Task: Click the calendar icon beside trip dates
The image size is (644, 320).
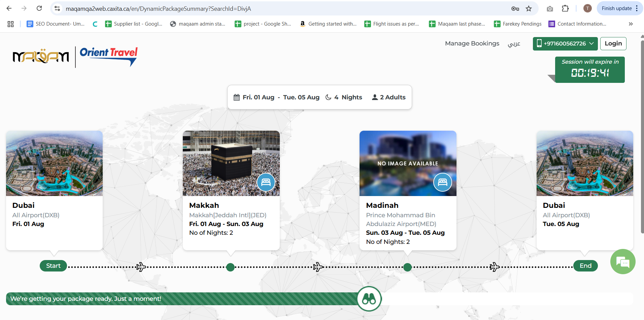Action: pos(237,97)
